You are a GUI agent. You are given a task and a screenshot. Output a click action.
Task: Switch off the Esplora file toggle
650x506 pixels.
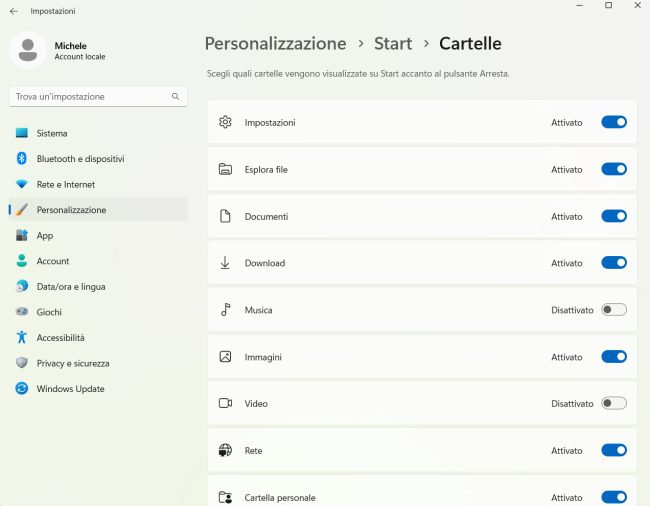[613, 169]
